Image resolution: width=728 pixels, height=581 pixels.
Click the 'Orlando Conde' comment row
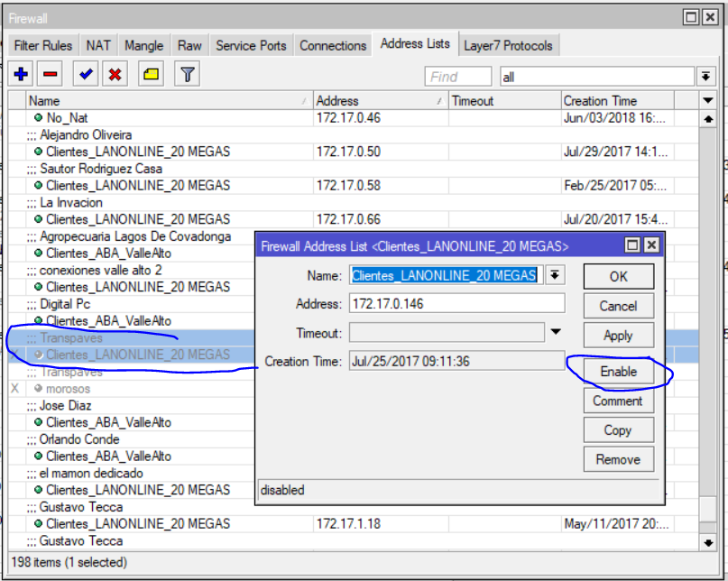pyautogui.click(x=133, y=439)
